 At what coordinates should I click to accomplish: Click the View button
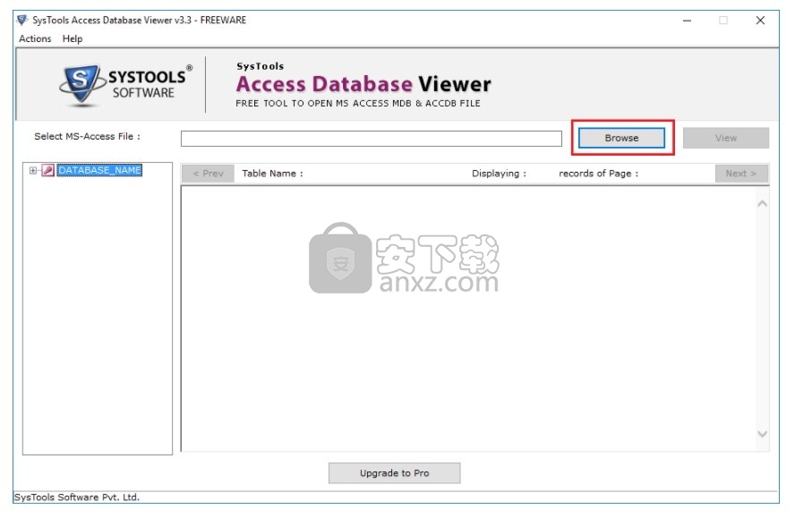click(725, 138)
